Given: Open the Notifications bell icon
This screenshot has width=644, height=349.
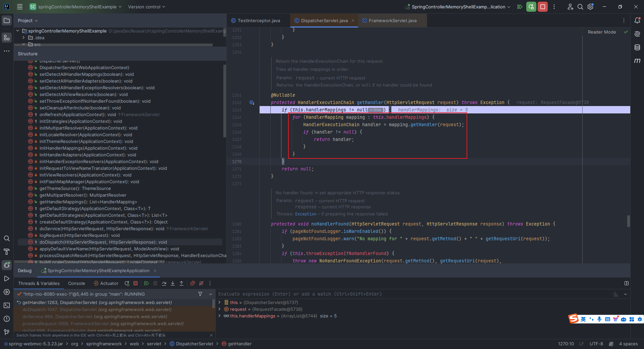Looking at the screenshot, I should pos(637,20).
